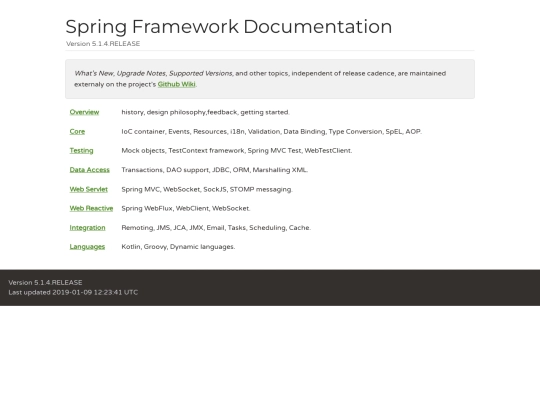
Task: Click the 'Spring MVC, WebSocket, SockJS, STOMP messaging.' text
Action: [207, 189]
